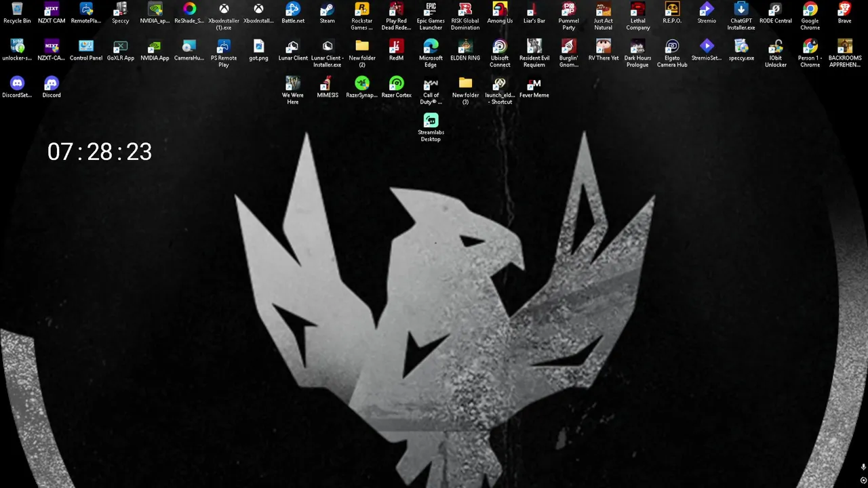This screenshot has height=488, width=868.
Task: Launch NZXT CAM shortcut
Action: [x=52, y=13]
